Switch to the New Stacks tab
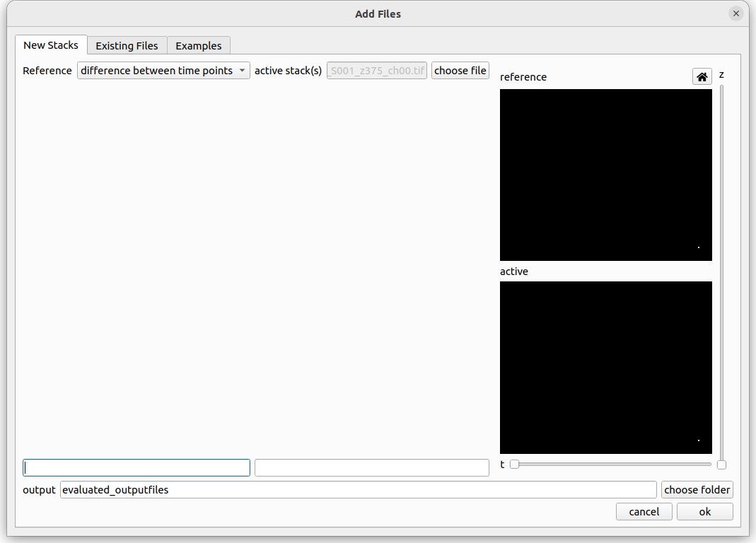The height and width of the screenshot is (543, 756). (51, 45)
